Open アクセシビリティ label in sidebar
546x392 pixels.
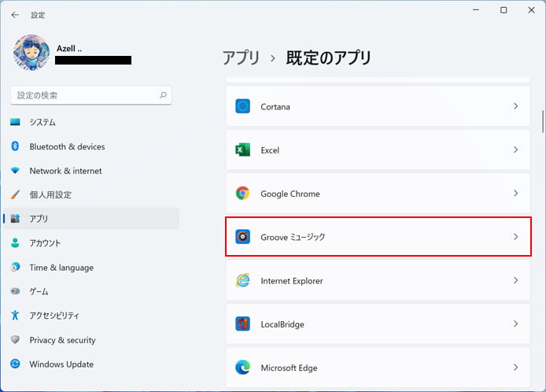[54, 316]
